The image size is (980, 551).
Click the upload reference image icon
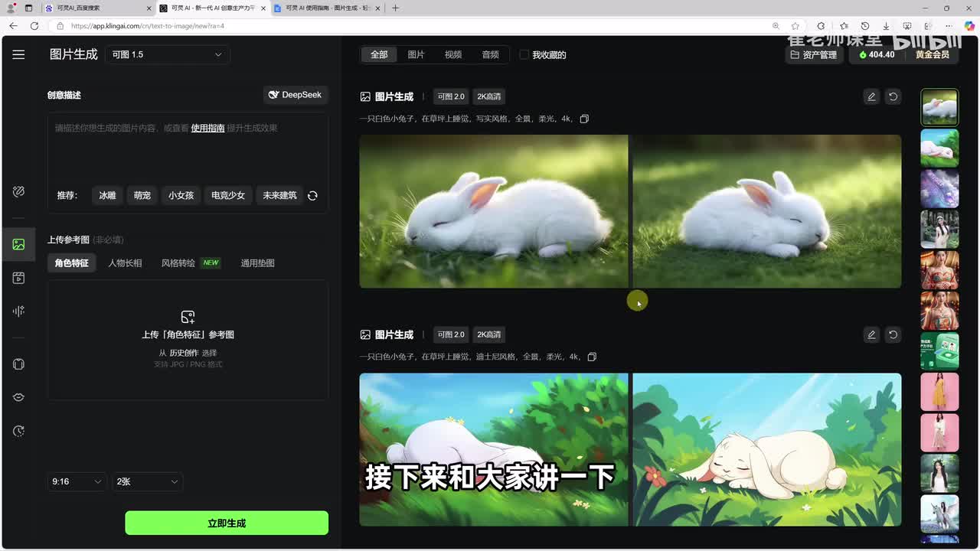(x=188, y=316)
